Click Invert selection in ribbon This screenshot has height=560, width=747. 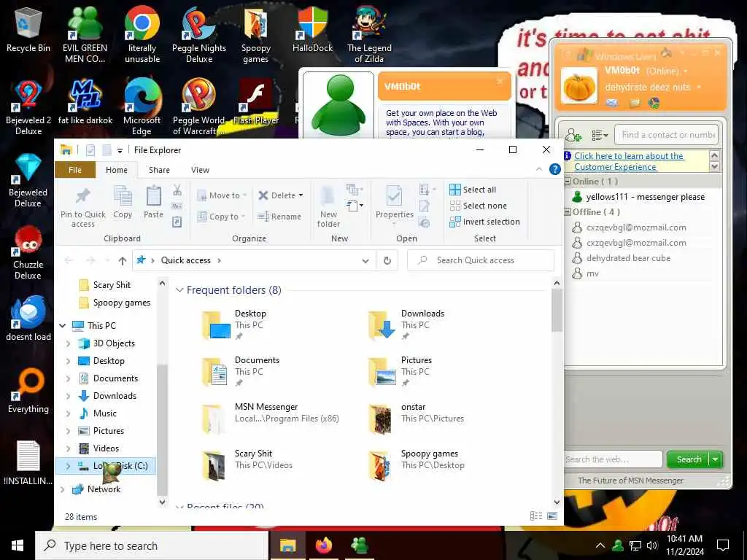[x=484, y=222]
